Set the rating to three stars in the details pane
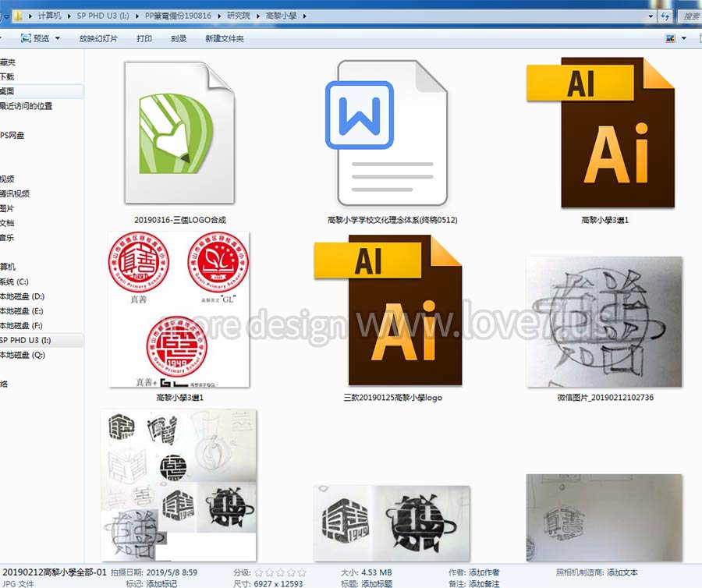The height and width of the screenshot is (588, 702). click(280, 572)
